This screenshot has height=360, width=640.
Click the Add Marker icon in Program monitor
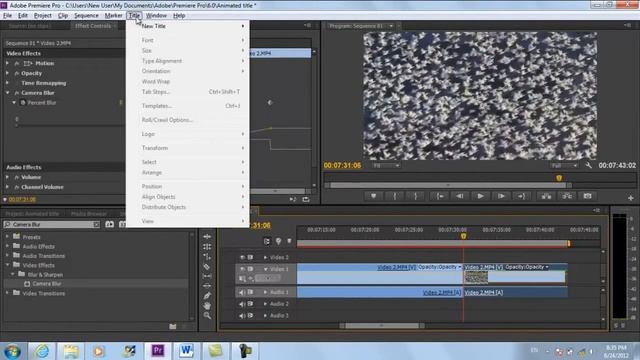click(x=373, y=196)
